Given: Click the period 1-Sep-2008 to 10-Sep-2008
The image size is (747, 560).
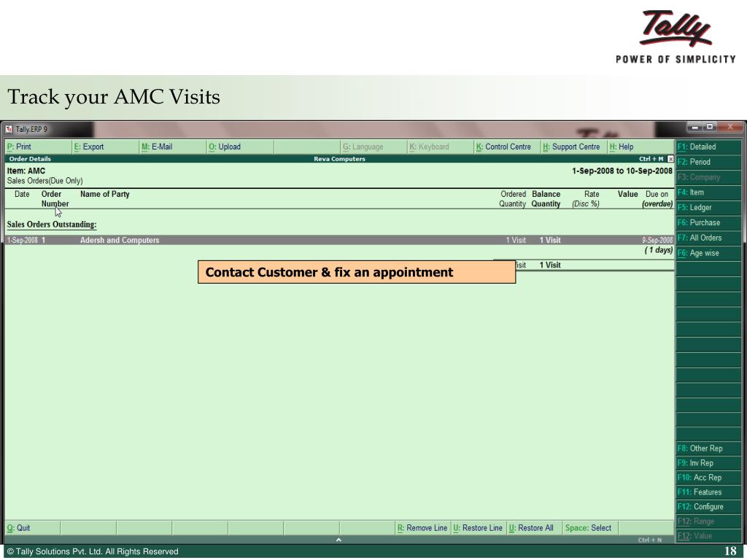Looking at the screenshot, I should point(622,171).
